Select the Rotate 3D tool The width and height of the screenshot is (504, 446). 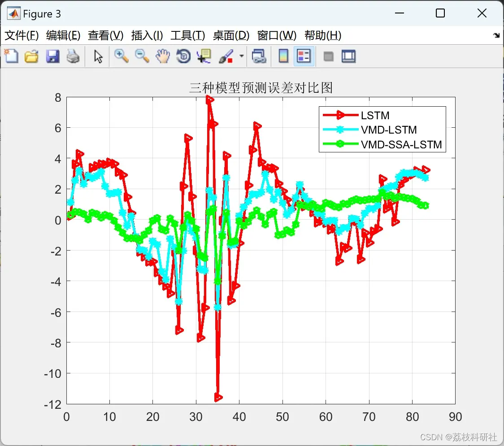point(183,56)
